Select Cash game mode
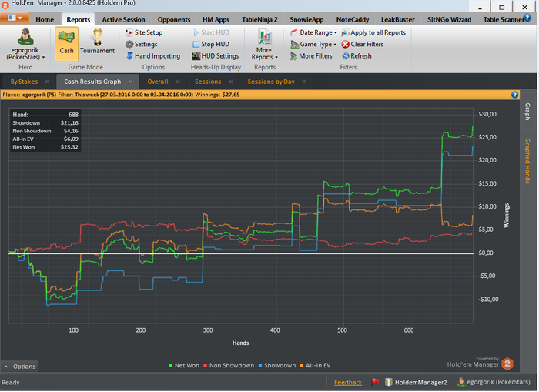The height and width of the screenshot is (392, 539). (x=66, y=44)
